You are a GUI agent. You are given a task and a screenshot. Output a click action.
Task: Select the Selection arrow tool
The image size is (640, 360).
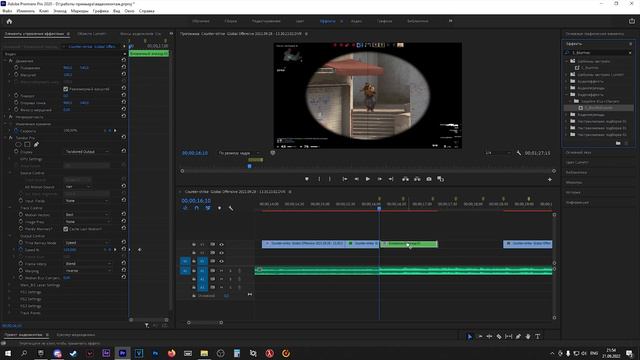(469, 336)
